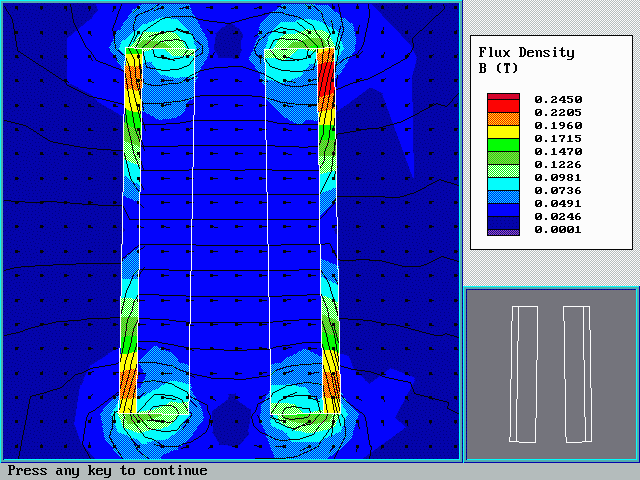
Task: Click the 'B (T)' units label
Action: click(x=498, y=68)
